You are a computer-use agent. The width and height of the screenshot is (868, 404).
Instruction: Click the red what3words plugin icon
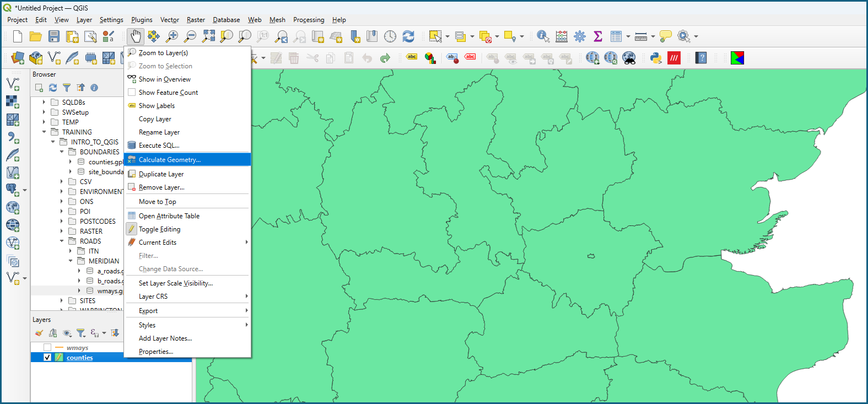674,58
